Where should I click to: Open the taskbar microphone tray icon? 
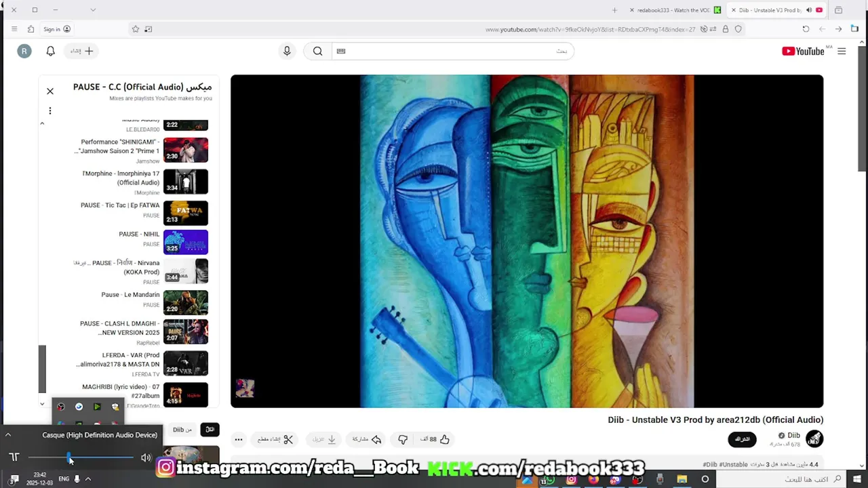tap(77, 479)
